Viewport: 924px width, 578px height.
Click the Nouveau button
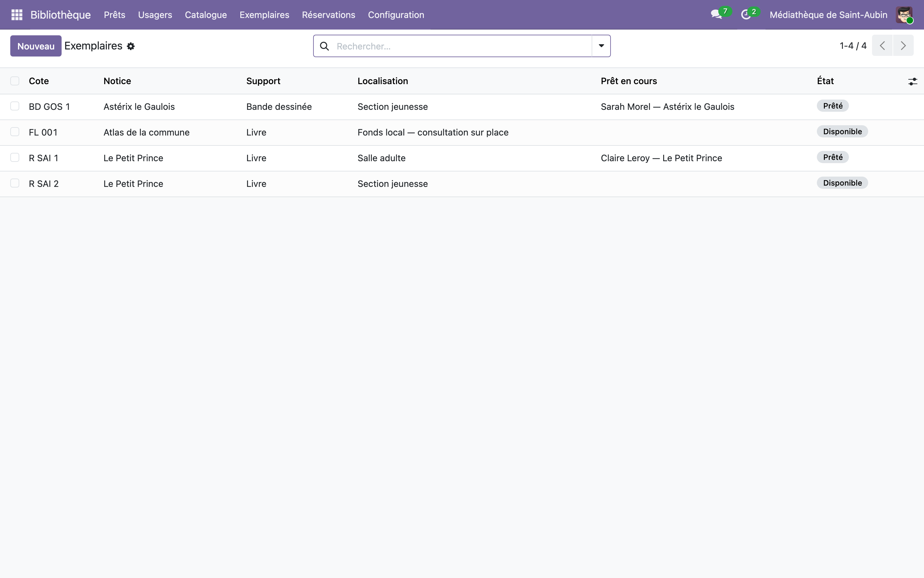coord(36,46)
